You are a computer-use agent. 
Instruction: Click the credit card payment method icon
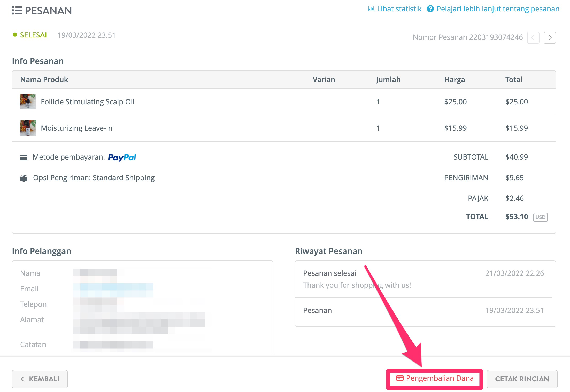point(24,158)
